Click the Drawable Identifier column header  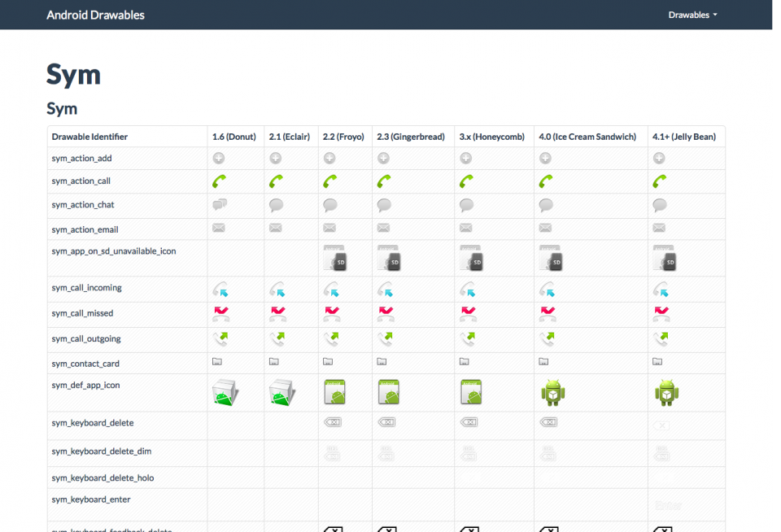point(89,137)
